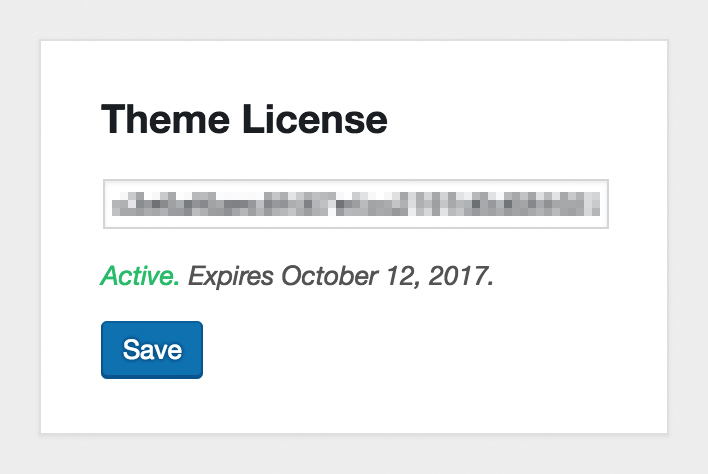Click the October expiry month text
The image size is (708, 474).
(330, 276)
